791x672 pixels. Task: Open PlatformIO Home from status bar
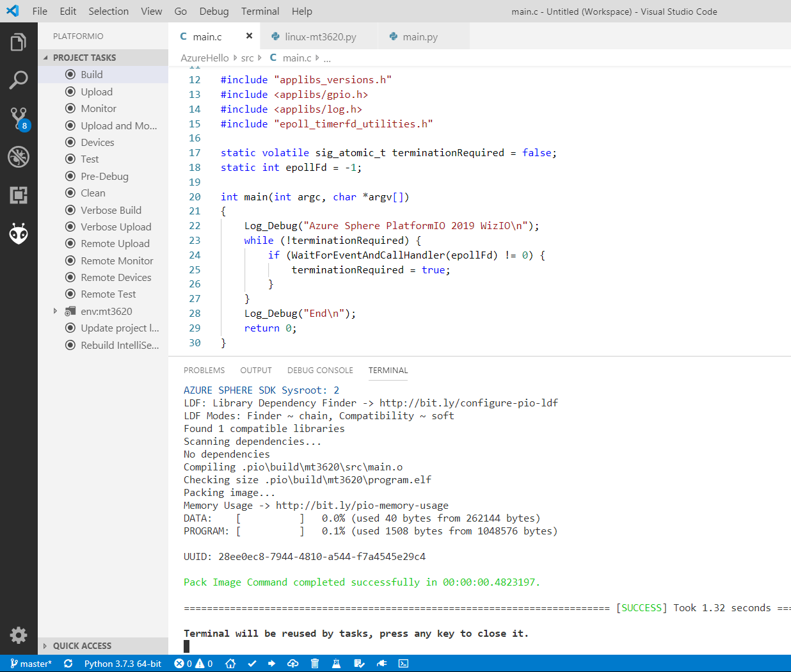click(x=230, y=664)
